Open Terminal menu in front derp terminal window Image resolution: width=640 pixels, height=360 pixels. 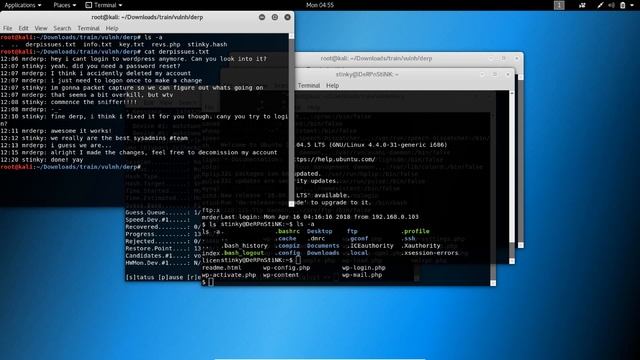(x=88, y=28)
